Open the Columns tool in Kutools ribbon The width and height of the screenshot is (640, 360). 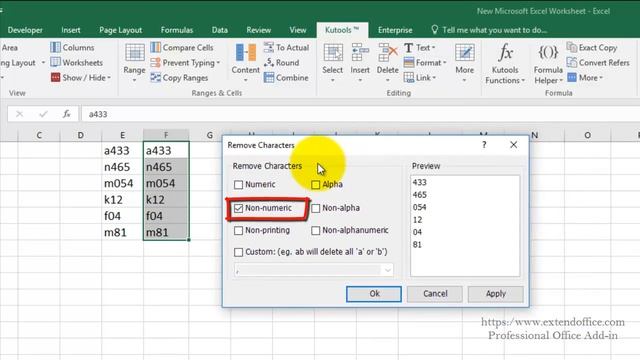(x=72, y=47)
